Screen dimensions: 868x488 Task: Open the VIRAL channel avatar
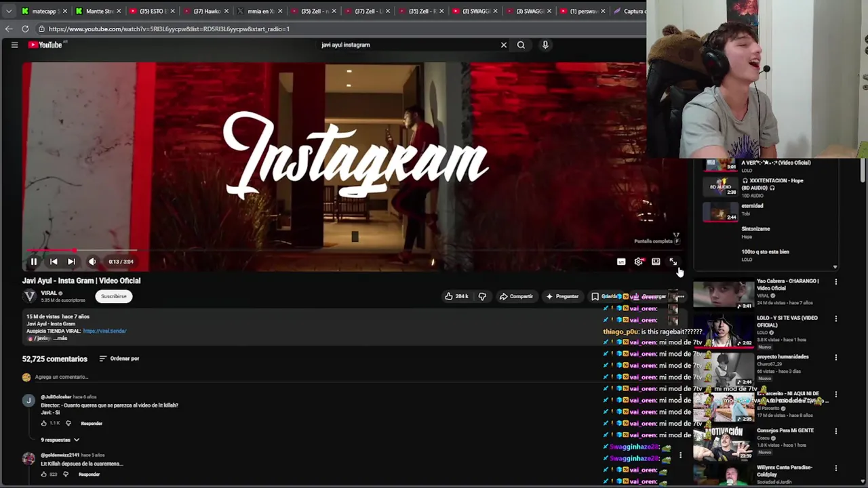point(29,296)
